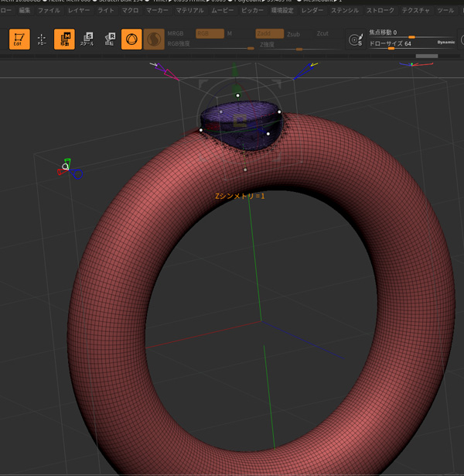
Task: Open the テクスチャ menu
Action: (416, 11)
